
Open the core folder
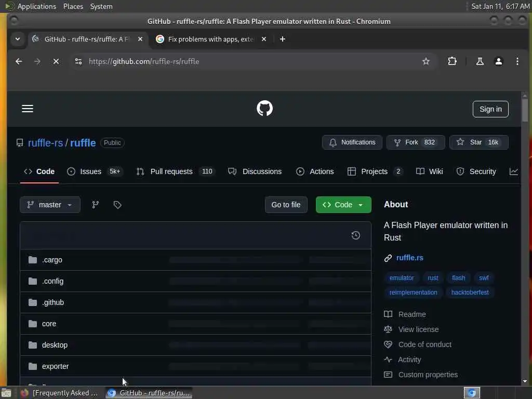point(49,324)
